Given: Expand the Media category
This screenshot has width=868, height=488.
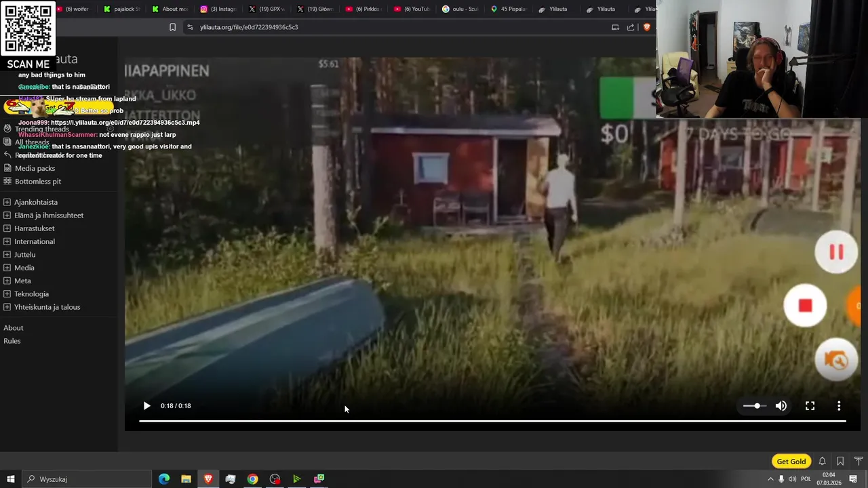Looking at the screenshot, I should [7, 268].
